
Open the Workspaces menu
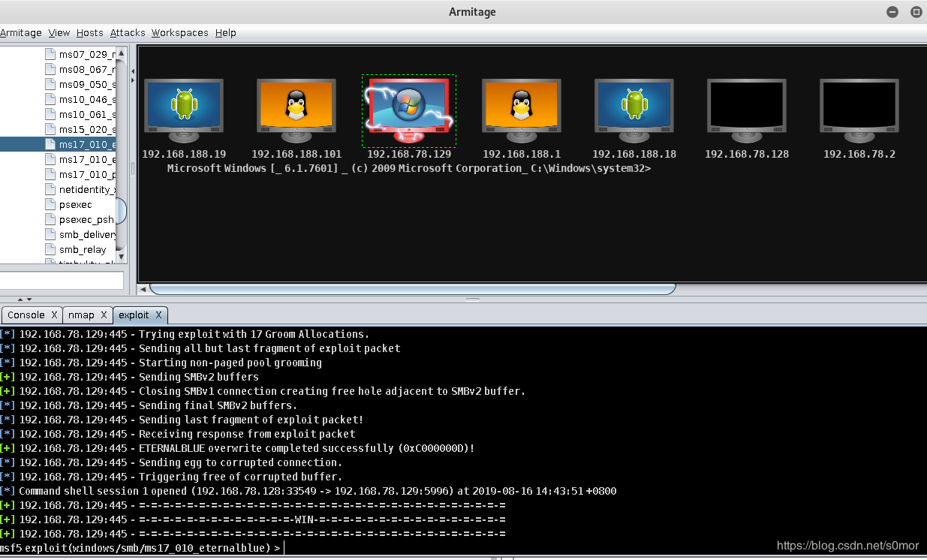click(x=180, y=33)
